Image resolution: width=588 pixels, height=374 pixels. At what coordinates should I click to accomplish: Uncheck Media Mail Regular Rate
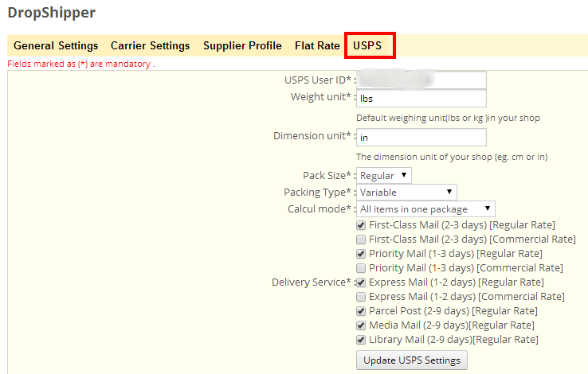pos(361,325)
